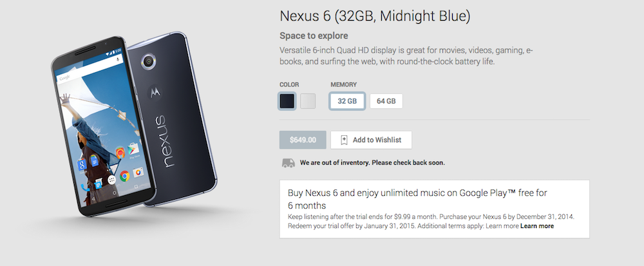Open the Learn more link
Image resolution: width=644 pixels, height=266 pixels.
coord(537,226)
